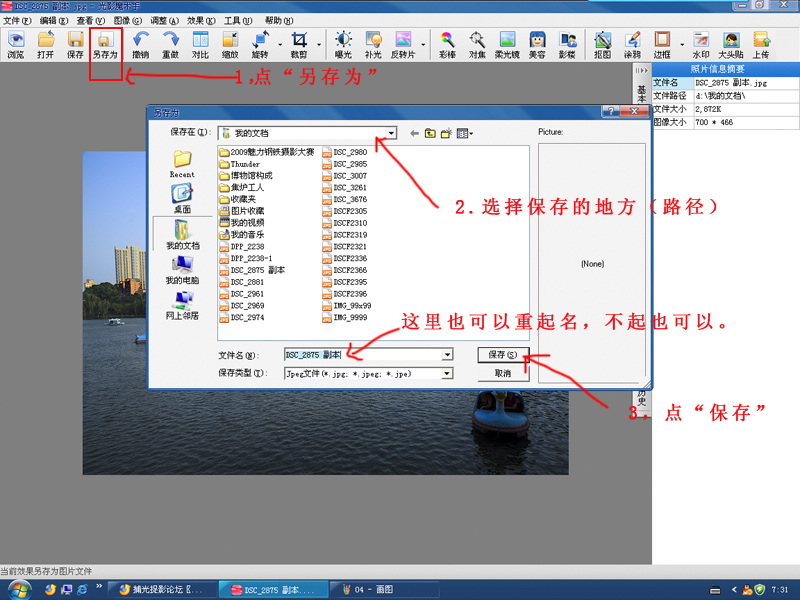The height and width of the screenshot is (600, 800).
Task: Click the 取消 cancel button
Action: (x=502, y=374)
